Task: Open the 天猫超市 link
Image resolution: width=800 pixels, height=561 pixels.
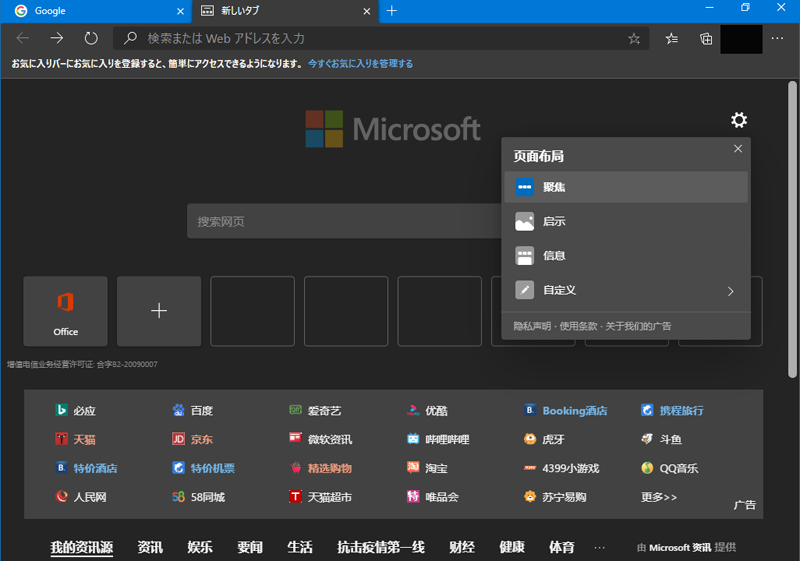Action: pyautogui.click(x=320, y=497)
